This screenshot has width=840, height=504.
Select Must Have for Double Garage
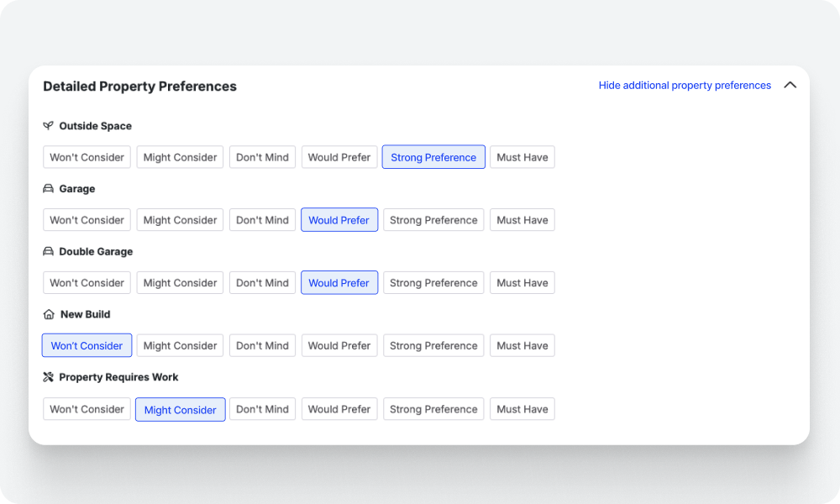[x=522, y=283]
